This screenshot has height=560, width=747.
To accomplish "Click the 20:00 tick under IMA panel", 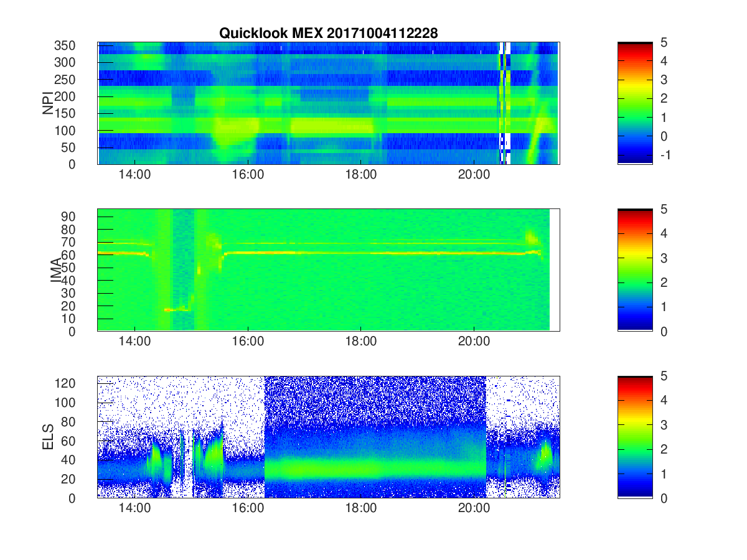I will 474,341.
